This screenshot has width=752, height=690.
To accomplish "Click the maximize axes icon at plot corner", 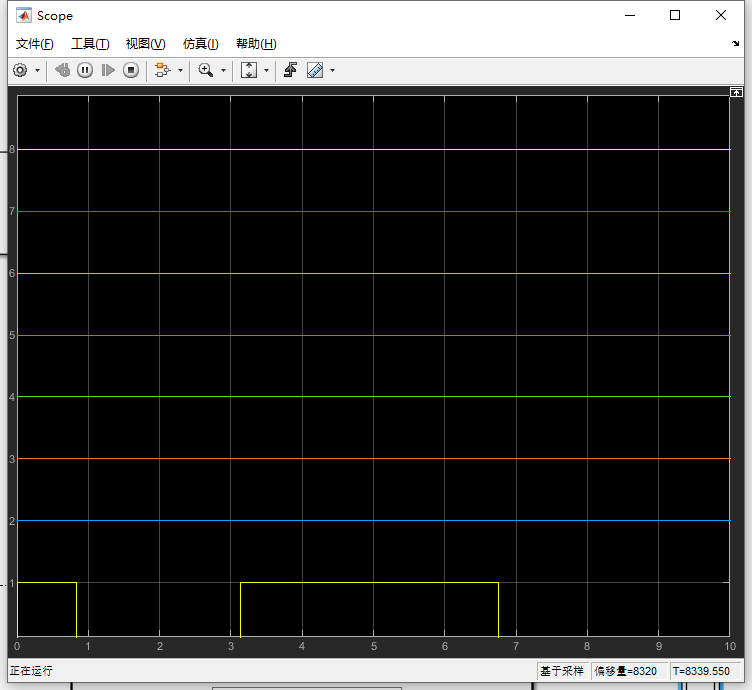I will [x=736, y=92].
